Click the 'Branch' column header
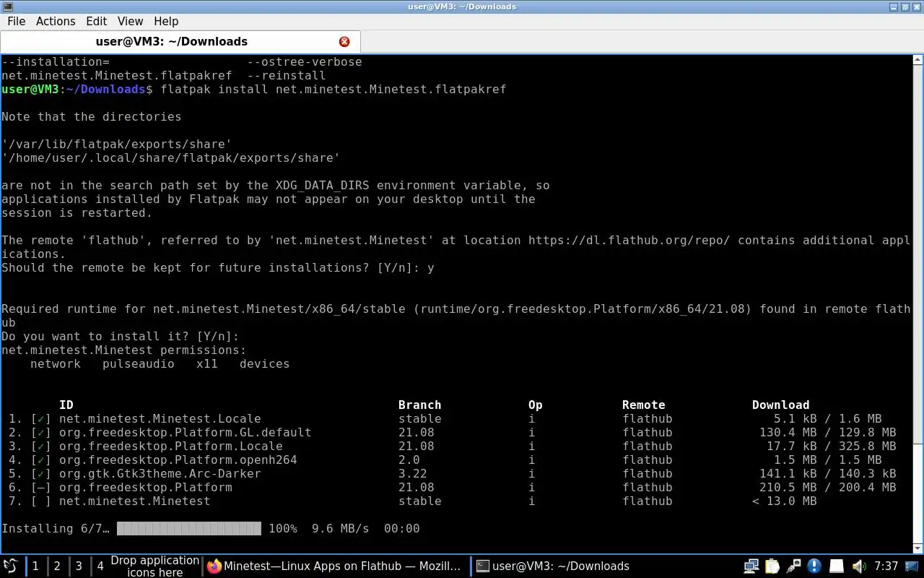Viewport: 924px width, 578px height. (x=419, y=405)
